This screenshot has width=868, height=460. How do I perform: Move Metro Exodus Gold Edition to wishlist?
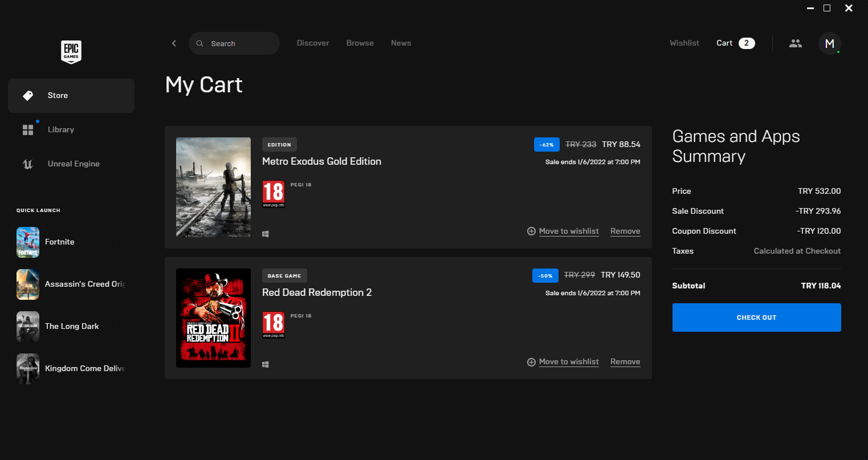click(x=569, y=231)
